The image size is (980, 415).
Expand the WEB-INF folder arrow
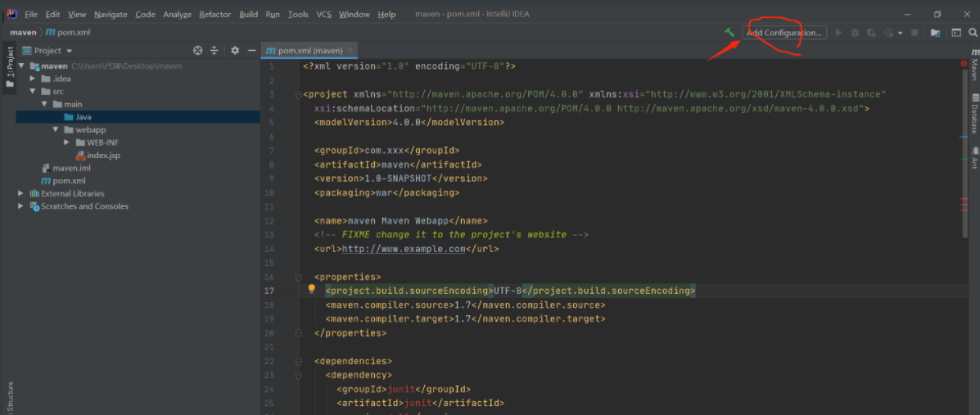point(67,142)
